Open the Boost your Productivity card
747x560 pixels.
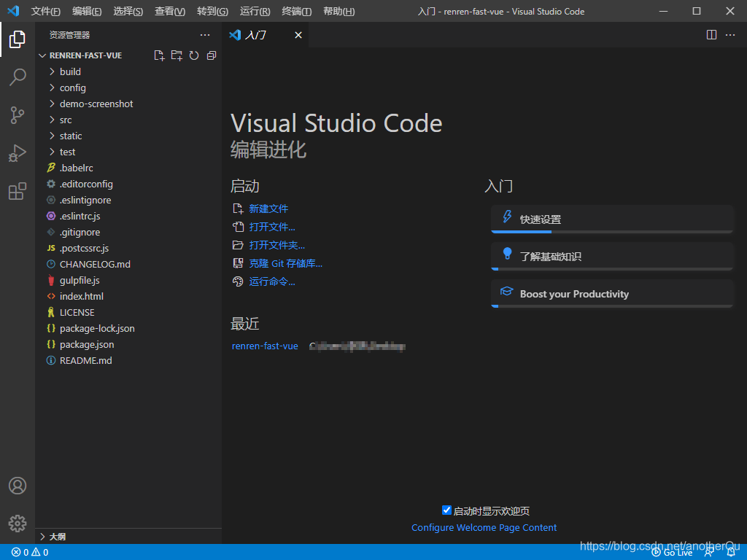[x=612, y=294]
